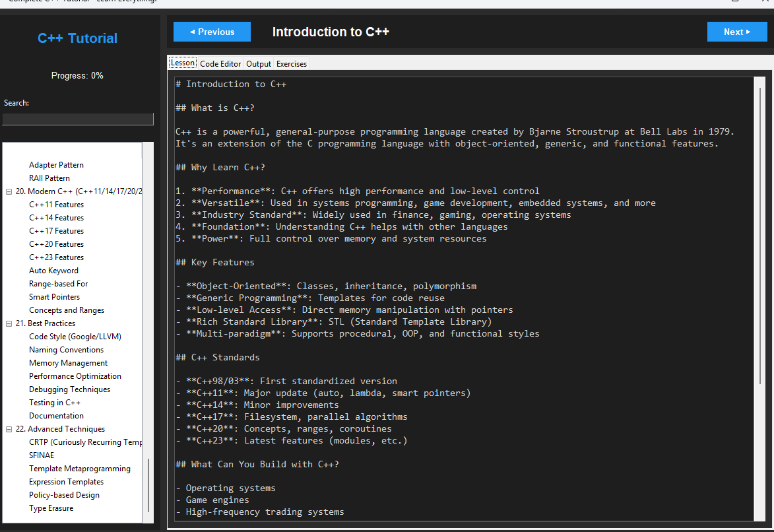Image resolution: width=774 pixels, height=532 pixels.
Task: Click the '## Key Features' heading line
Action: click(215, 262)
